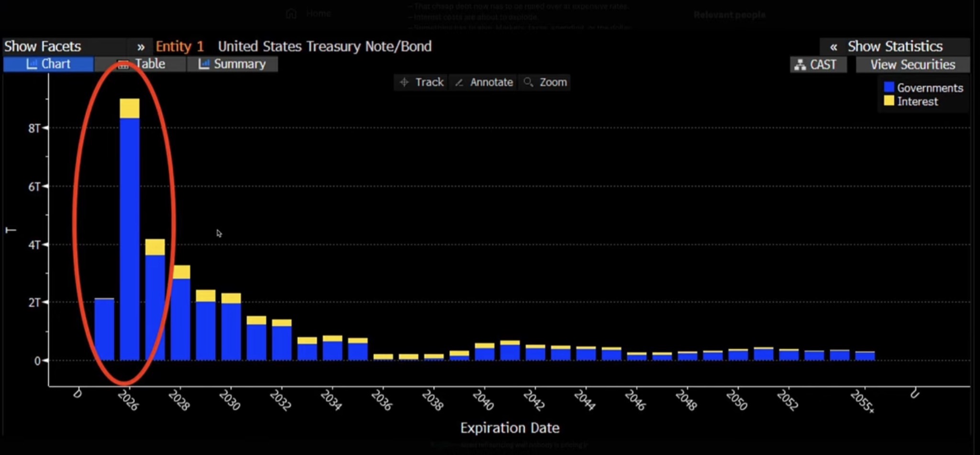Open View Securities

tap(912, 65)
